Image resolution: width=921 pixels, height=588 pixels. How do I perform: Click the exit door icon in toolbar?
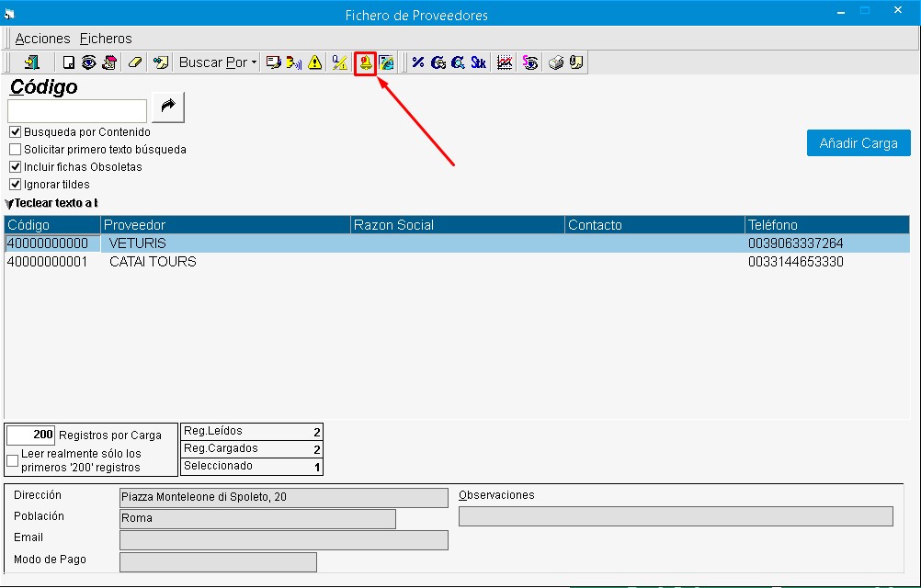click(x=33, y=62)
